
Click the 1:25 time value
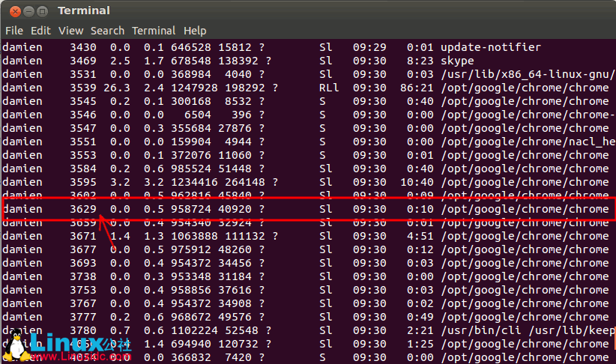pos(420,344)
